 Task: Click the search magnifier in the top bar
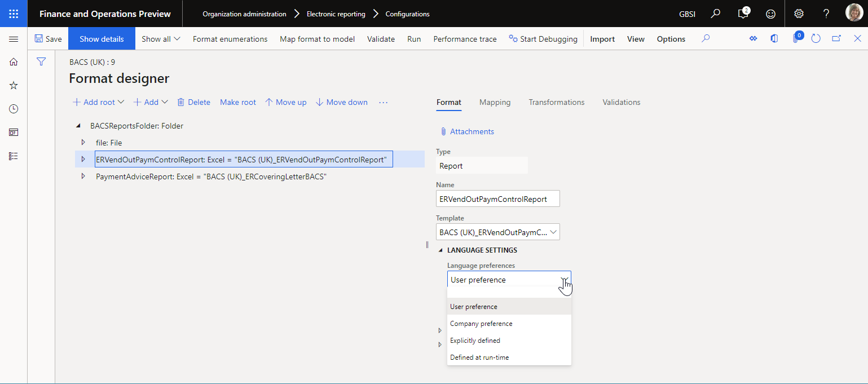(716, 14)
